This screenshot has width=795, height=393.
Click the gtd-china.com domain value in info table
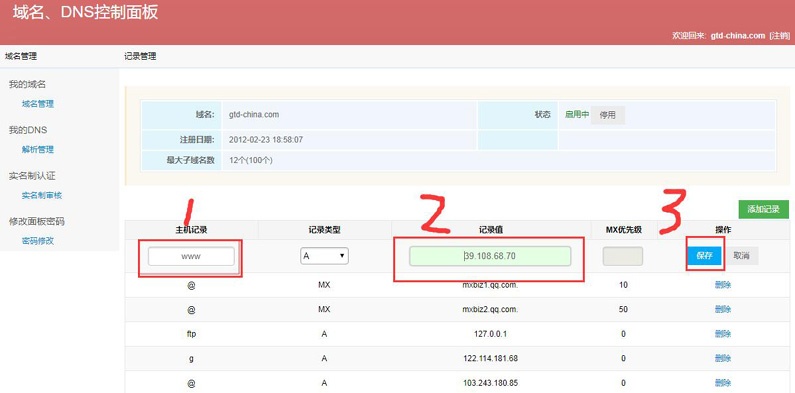pyautogui.click(x=254, y=115)
